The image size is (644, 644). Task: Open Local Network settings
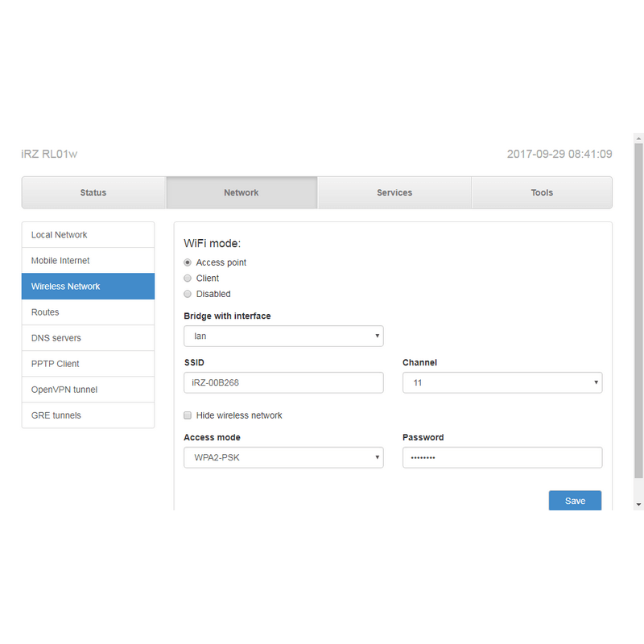88,235
